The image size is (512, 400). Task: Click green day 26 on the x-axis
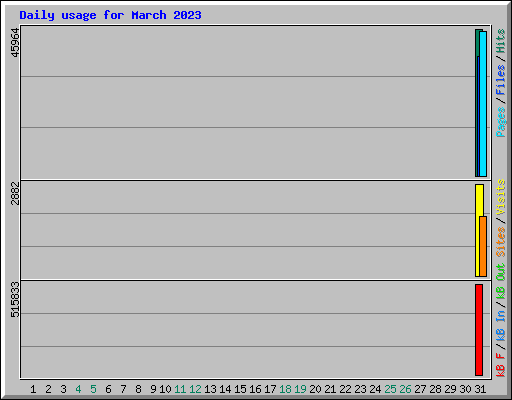(405, 389)
